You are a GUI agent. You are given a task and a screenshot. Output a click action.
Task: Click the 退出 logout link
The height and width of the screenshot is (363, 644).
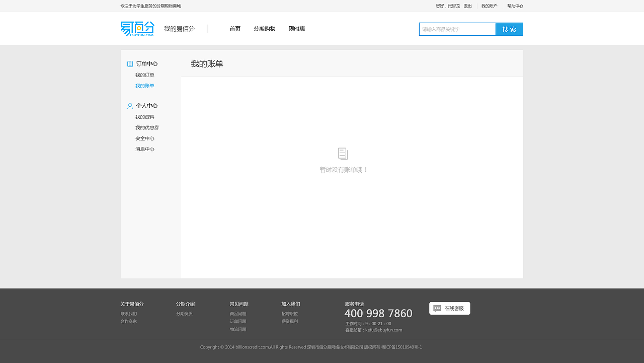pos(467,6)
